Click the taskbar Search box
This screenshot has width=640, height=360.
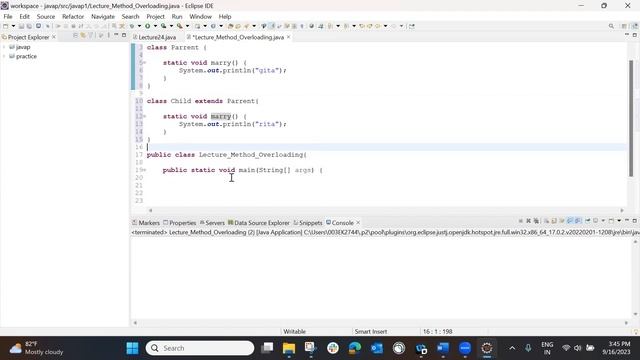200,348
